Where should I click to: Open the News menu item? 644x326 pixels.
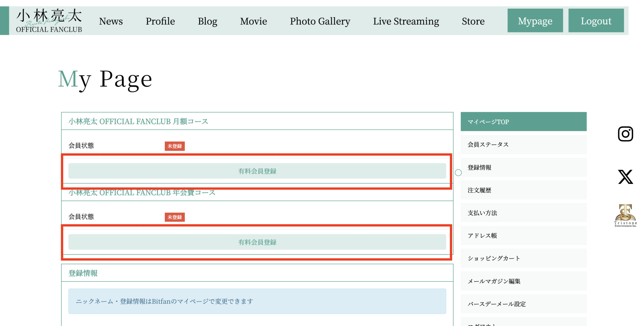click(x=111, y=21)
